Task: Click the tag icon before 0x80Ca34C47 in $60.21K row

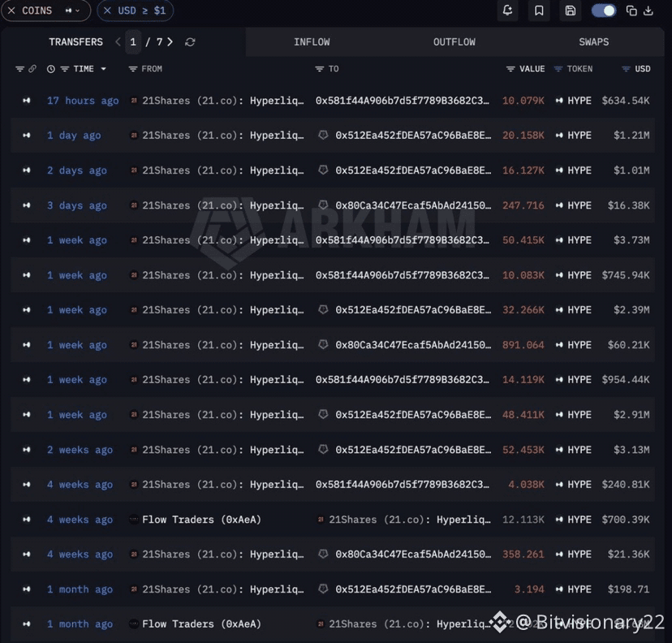Action: point(324,345)
